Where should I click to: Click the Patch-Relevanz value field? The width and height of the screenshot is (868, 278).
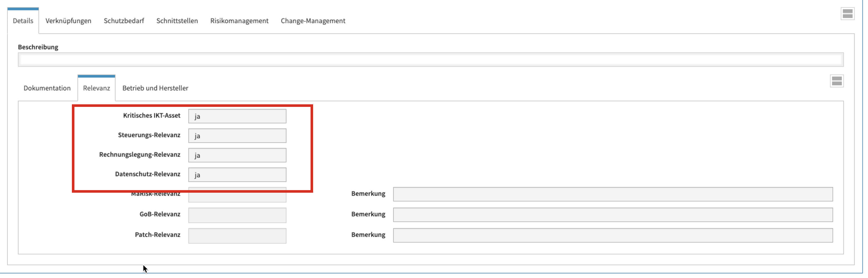[237, 236]
